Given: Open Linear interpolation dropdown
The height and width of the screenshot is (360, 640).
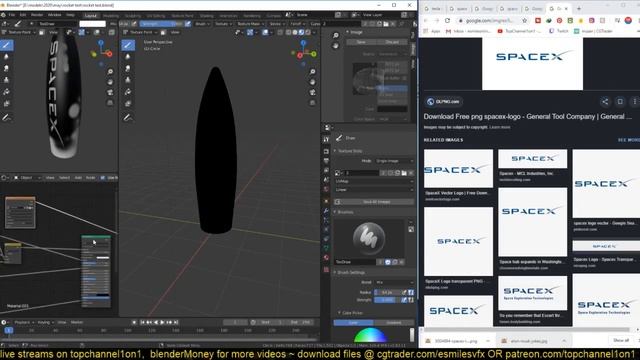Looking at the screenshot, I should (374, 190).
